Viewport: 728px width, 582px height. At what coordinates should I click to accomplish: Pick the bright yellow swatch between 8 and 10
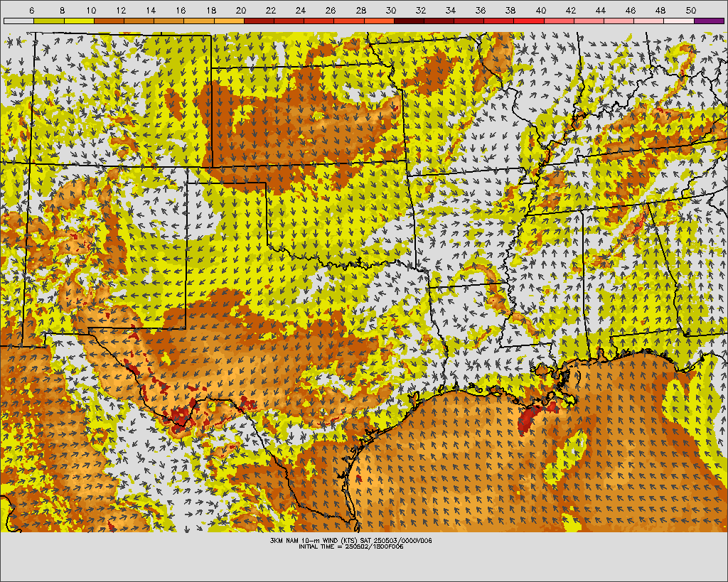(x=80, y=21)
